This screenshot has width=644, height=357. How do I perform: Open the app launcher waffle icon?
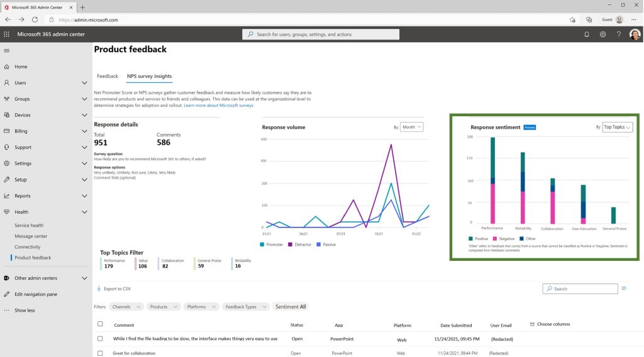click(7, 35)
